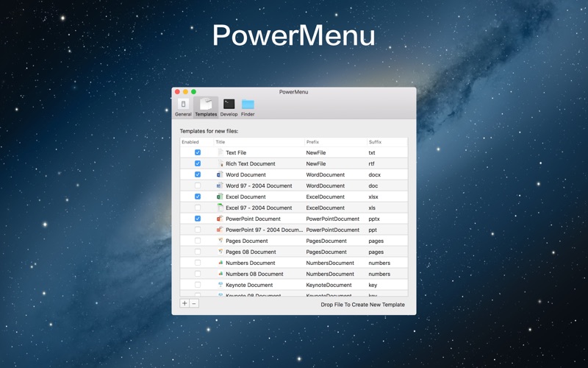Enable the Numbers Document checkbox
Screen dimensions: 588x368
[198, 263]
